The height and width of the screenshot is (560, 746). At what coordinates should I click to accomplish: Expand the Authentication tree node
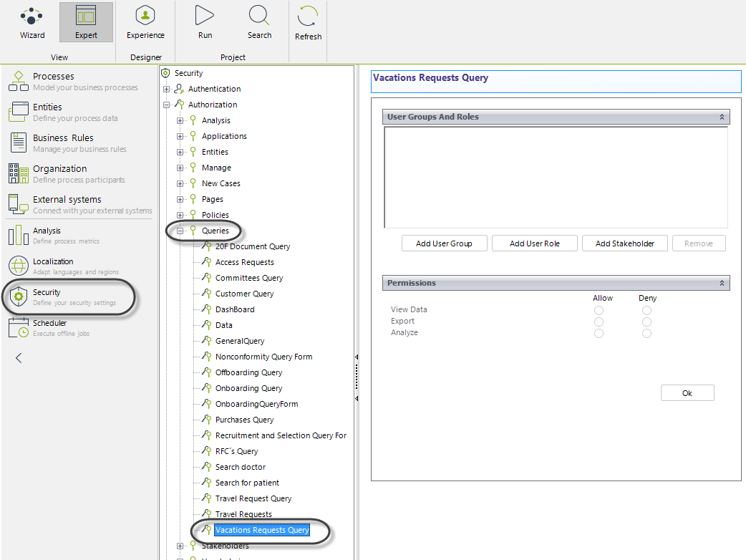167,90
